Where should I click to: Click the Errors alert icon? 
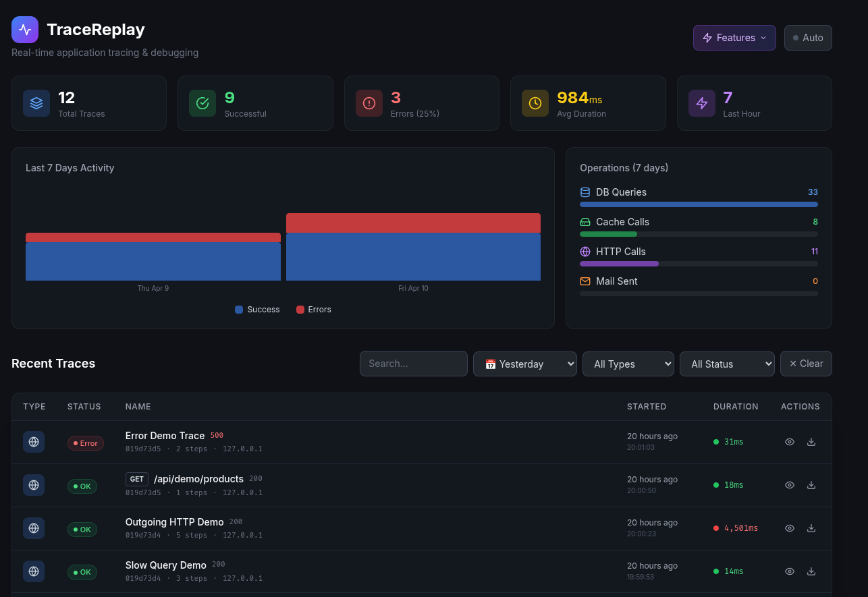[x=369, y=103]
